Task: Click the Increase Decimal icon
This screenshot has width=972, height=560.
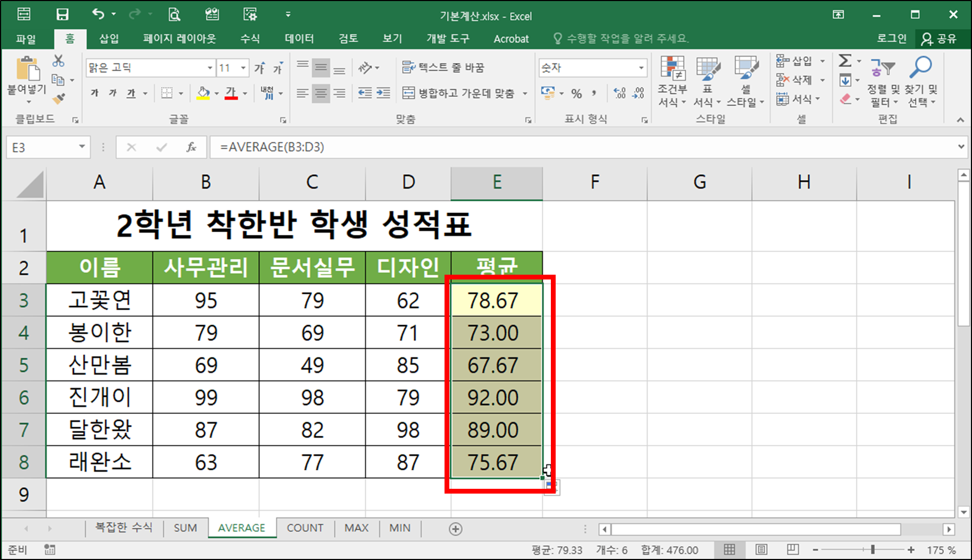Action: point(618,94)
